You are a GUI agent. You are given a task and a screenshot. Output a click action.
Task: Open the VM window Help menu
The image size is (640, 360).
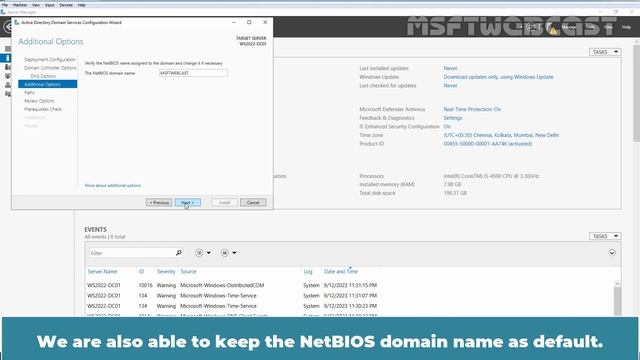81,5
